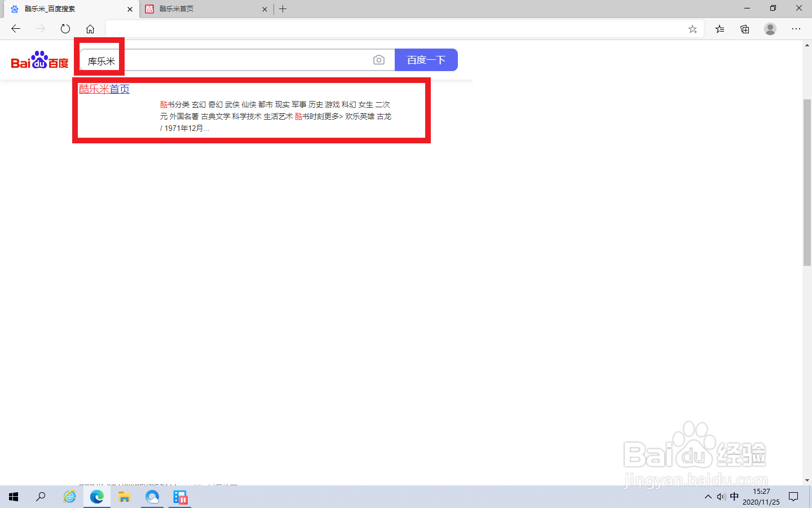The width and height of the screenshot is (812, 508).
Task: Open the red and blue taskbar app
Action: (x=180, y=497)
